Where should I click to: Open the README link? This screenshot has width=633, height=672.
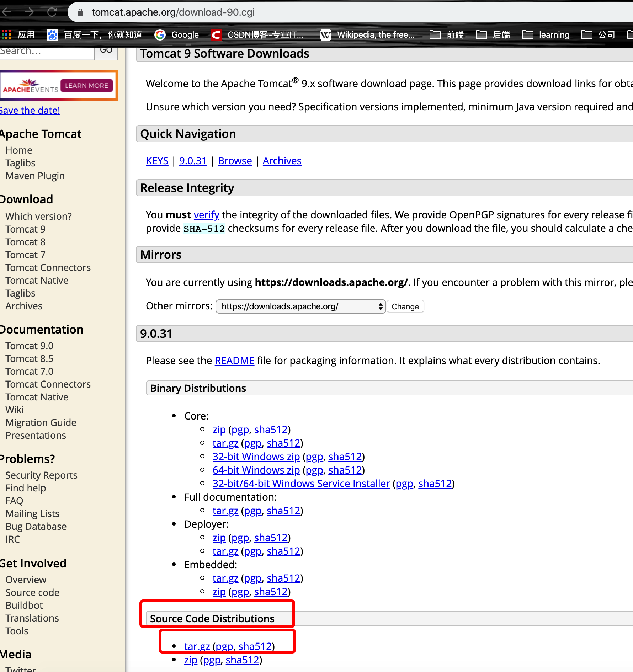click(234, 361)
